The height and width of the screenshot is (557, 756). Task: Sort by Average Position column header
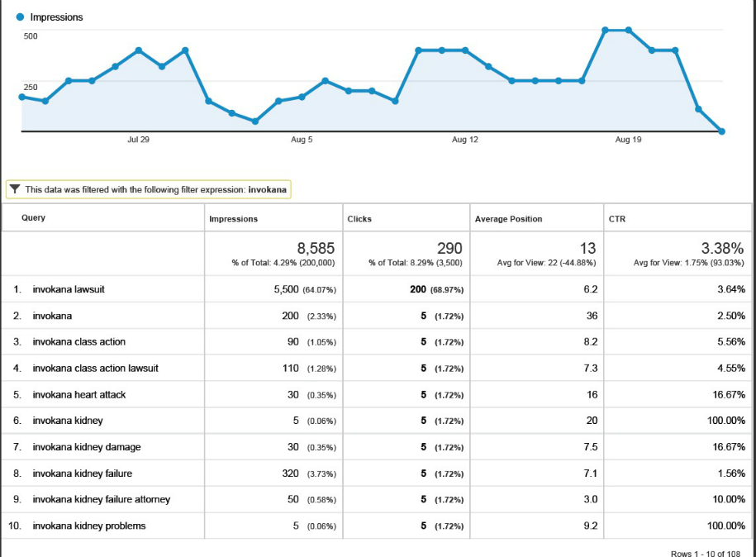tap(508, 219)
